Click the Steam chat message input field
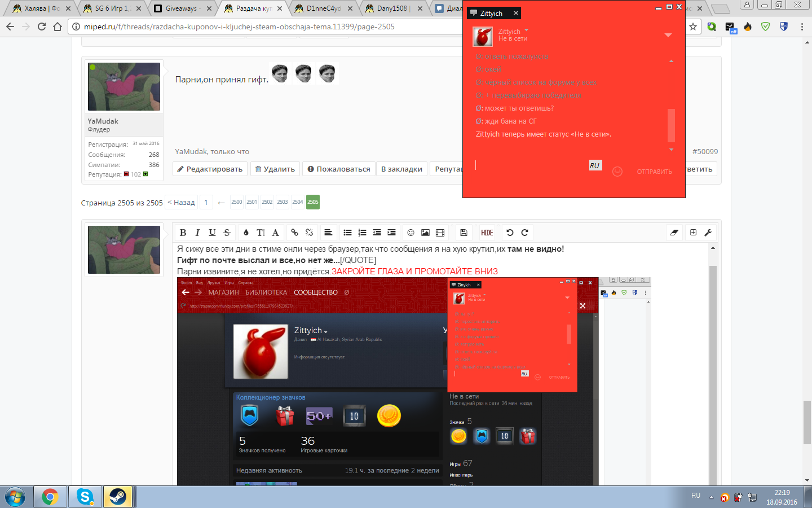 click(x=531, y=165)
